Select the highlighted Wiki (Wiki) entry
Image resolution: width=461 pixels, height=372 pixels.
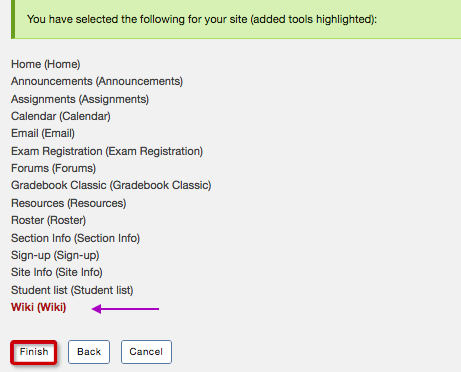pos(39,307)
